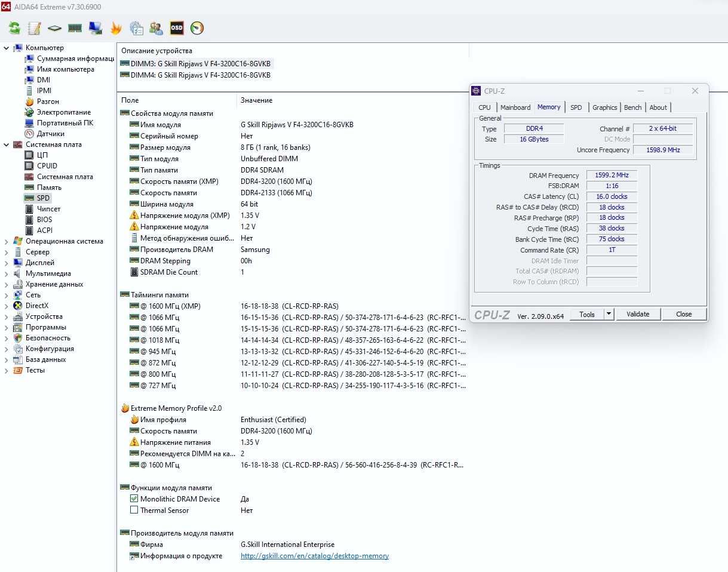The image size is (728, 572).
Task: Open the Bench tab in CPU-Z
Action: point(632,107)
